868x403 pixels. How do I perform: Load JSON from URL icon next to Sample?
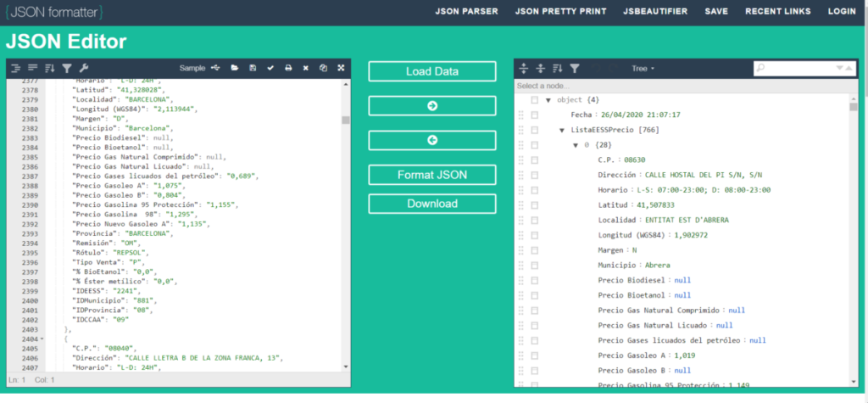tap(216, 68)
